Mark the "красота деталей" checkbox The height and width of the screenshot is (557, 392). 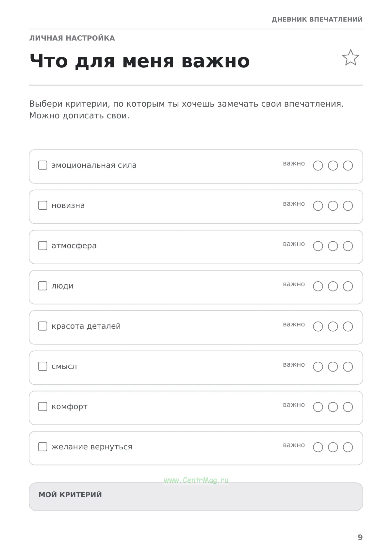point(43,326)
